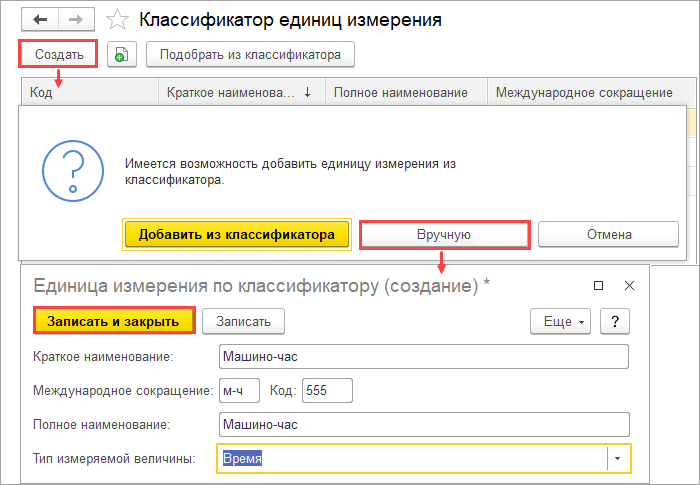700x485 pixels.
Task: Click the Краткое наименование input field
Action: (423, 356)
